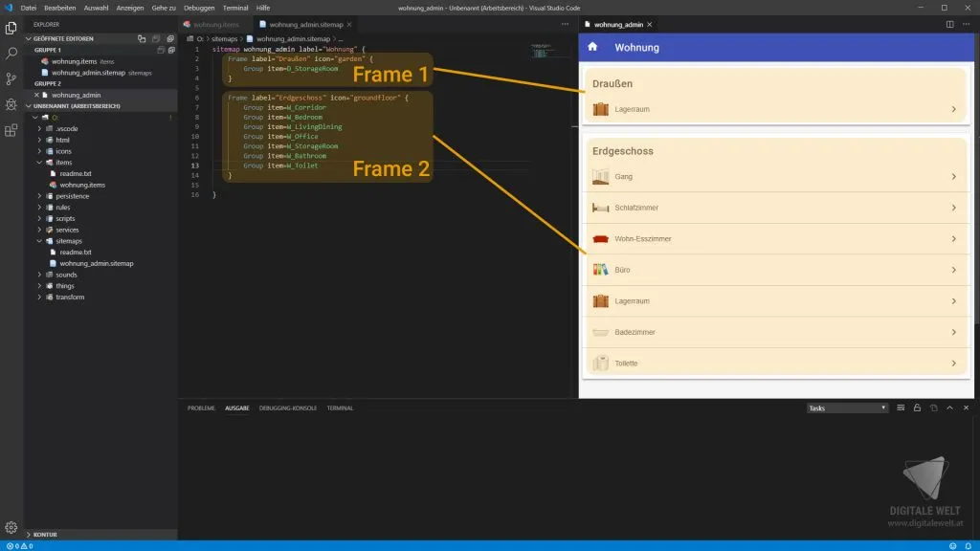The width and height of the screenshot is (980, 551).
Task: Open Source Control view in activity bar
Action: click(x=11, y=78)
